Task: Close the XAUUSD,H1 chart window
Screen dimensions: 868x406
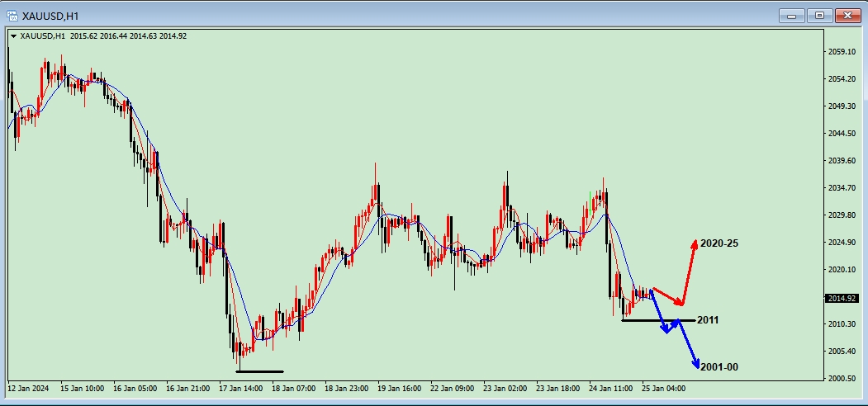Action: pyautogui.click(x=848, y=16)
